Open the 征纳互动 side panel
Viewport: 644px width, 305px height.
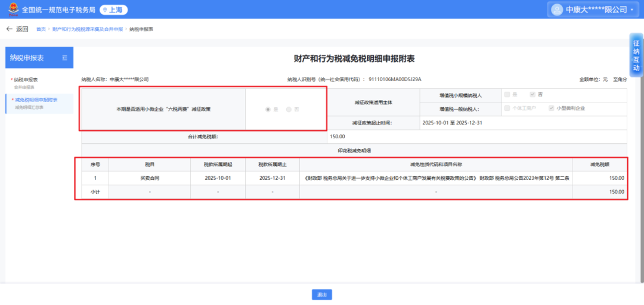coord(636,55)
